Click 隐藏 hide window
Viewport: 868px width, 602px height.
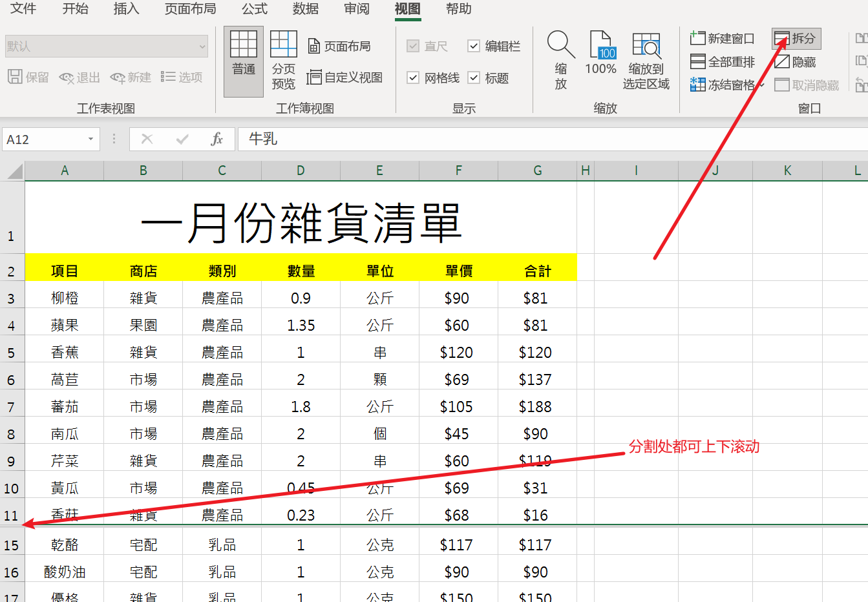coord(796,62)
